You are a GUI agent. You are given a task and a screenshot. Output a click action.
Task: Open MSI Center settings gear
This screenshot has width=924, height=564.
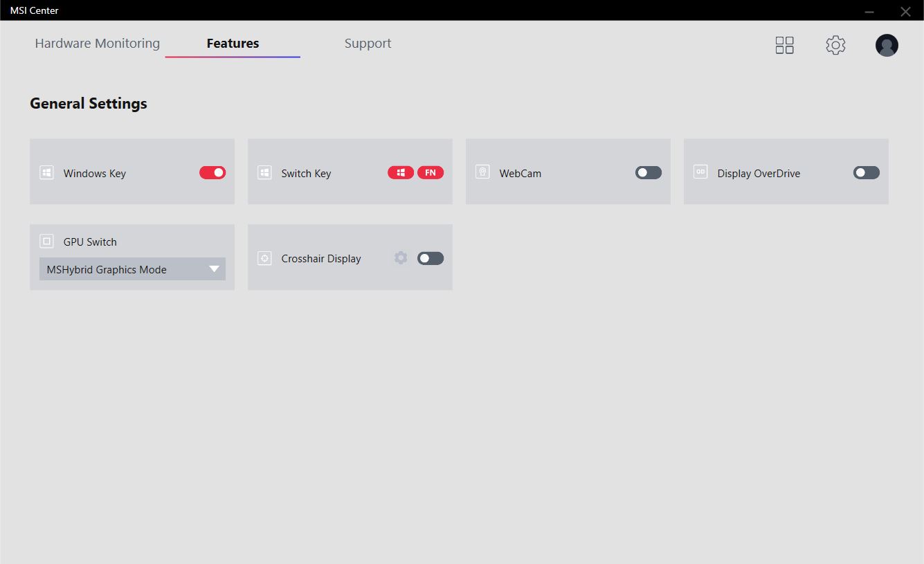[835, 46]
